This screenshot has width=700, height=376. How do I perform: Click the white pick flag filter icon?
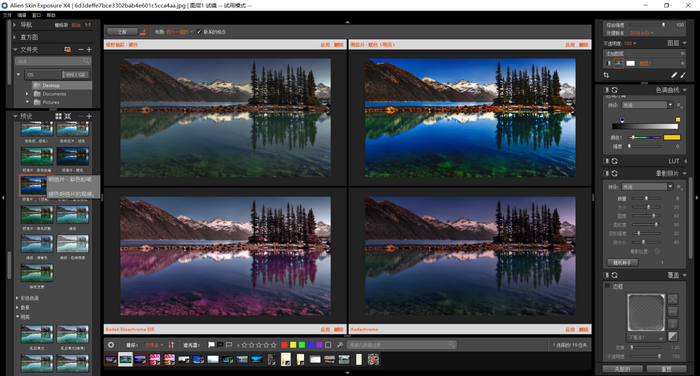point(211,345)
